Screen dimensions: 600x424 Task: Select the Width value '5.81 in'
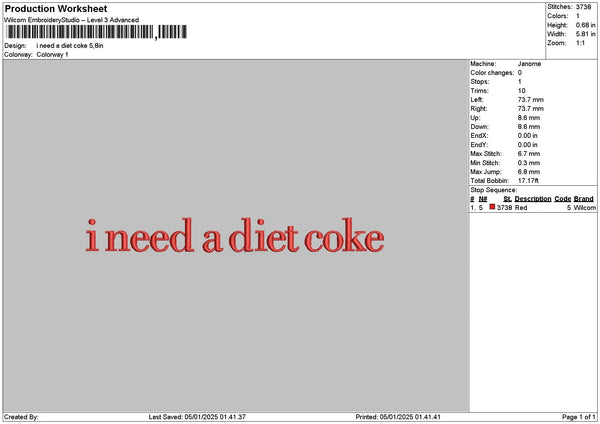tap(585, 34)
